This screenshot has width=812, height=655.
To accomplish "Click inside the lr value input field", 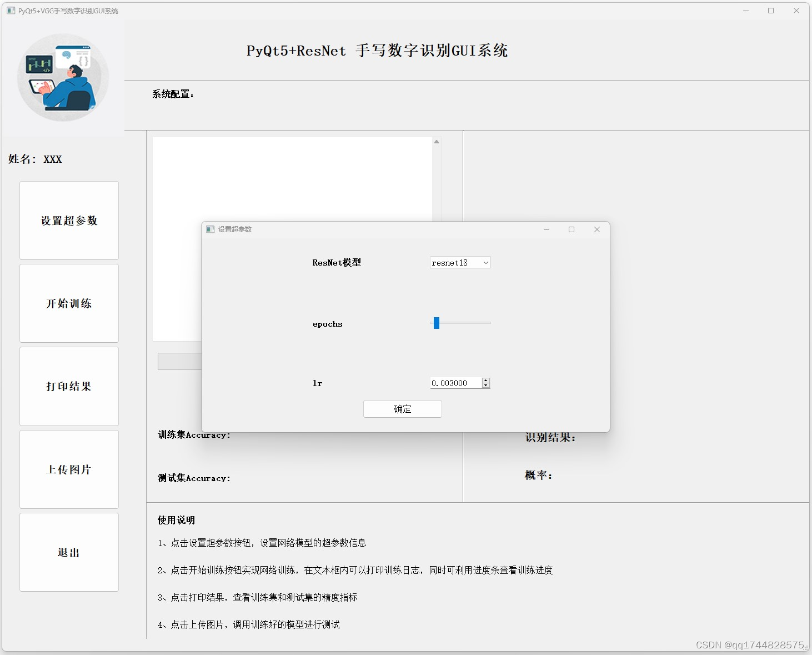I will pos(454,383).
